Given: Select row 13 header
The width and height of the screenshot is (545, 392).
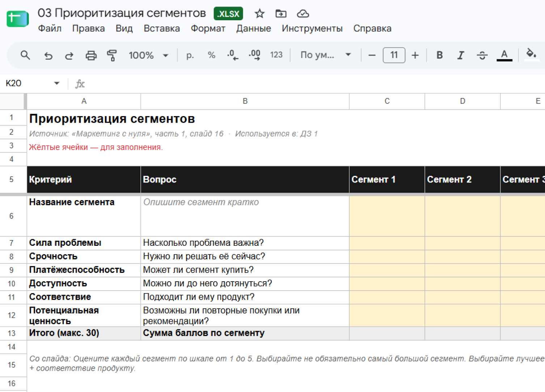Looking at the screenshot, I should coord(12,333).
